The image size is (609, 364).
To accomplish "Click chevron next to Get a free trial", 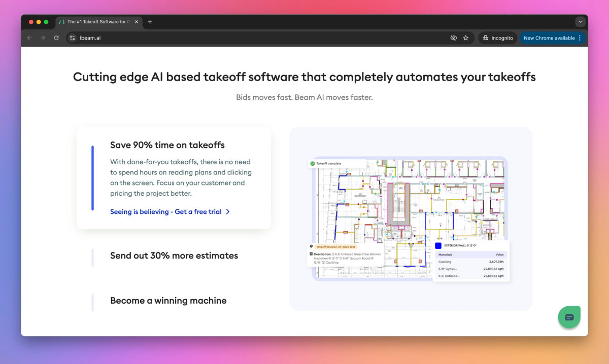I will pyautogui.click(x=228, y=212).
